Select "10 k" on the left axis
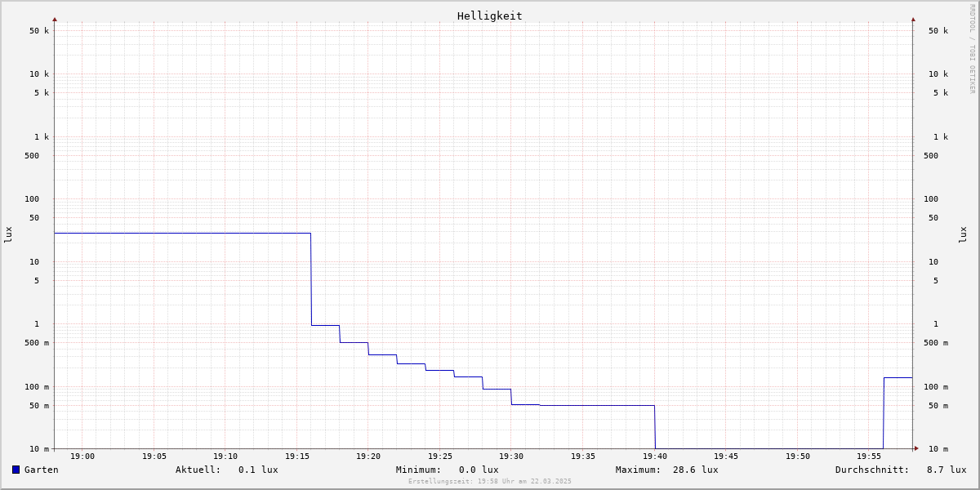The height and width of the screenshot is (490, 980). (x=39, y=74)
